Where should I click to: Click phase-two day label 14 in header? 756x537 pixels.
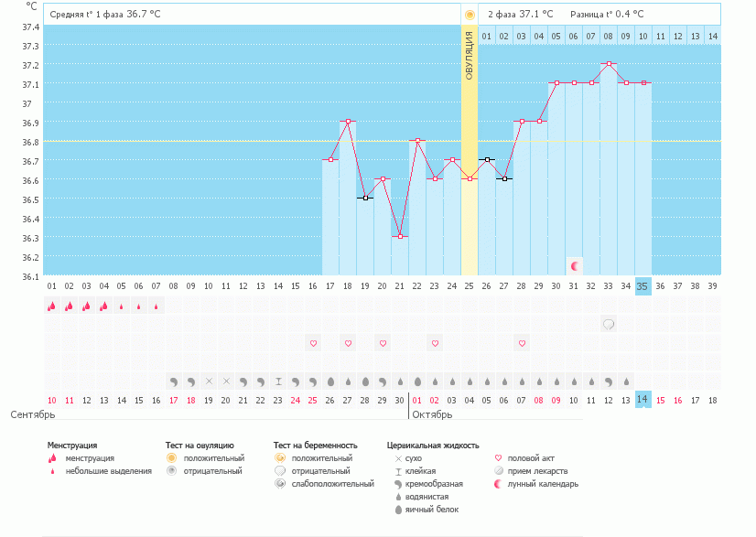click(713, 37)
